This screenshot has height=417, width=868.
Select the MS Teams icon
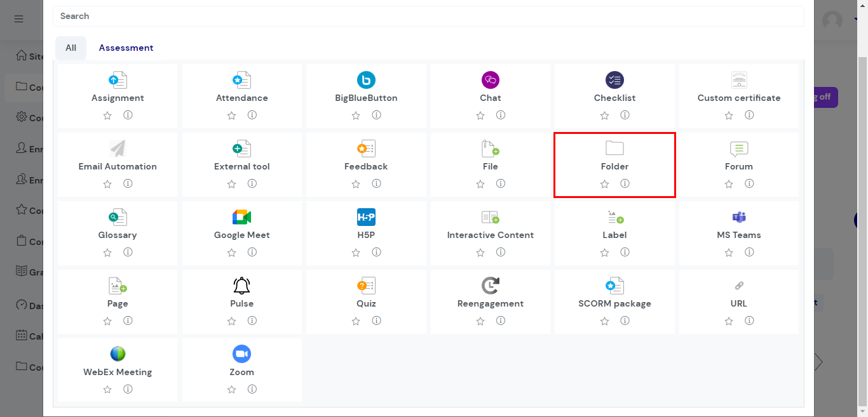pyautogui.click(x=739, y=217)
